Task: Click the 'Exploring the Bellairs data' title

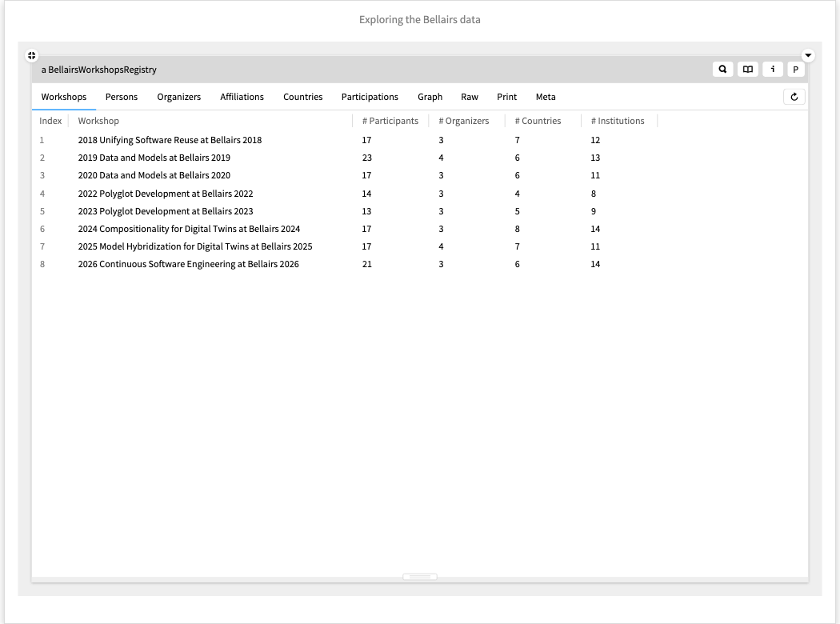Action: 420,19
